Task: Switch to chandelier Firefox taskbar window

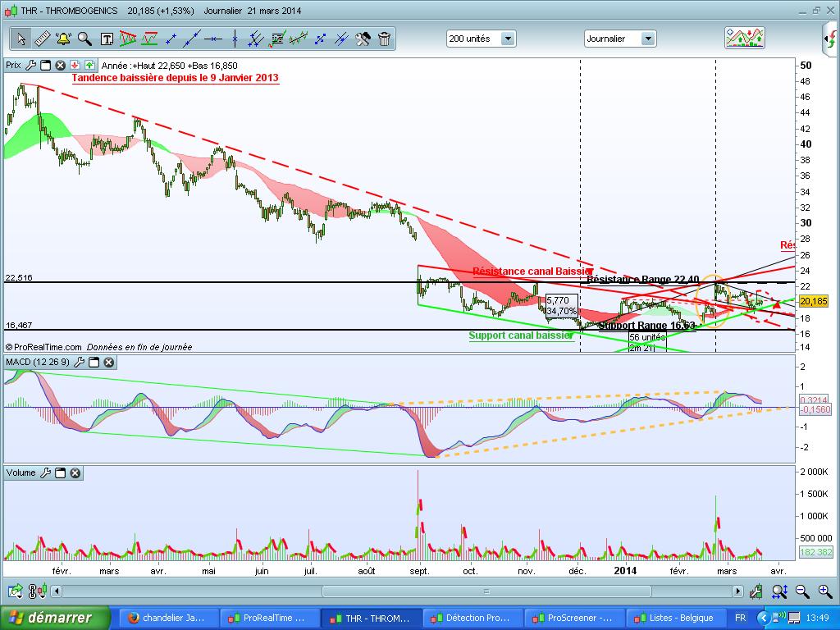Action: (167, 618)
